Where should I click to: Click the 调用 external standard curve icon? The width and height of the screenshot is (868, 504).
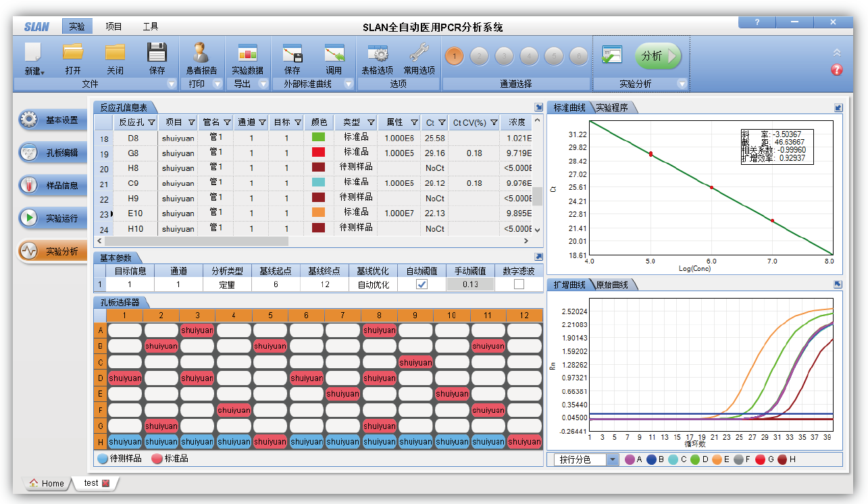tap(334, 53)
